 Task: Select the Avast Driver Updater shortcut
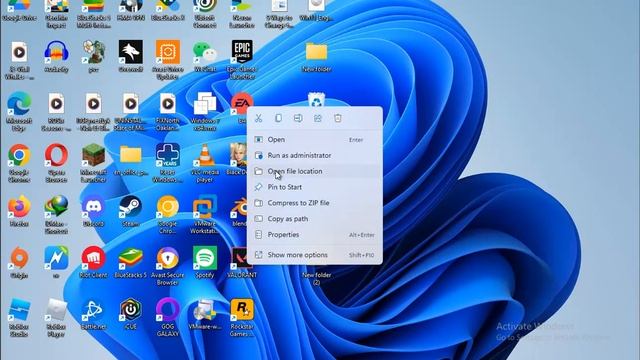click(x=168, y=52)
